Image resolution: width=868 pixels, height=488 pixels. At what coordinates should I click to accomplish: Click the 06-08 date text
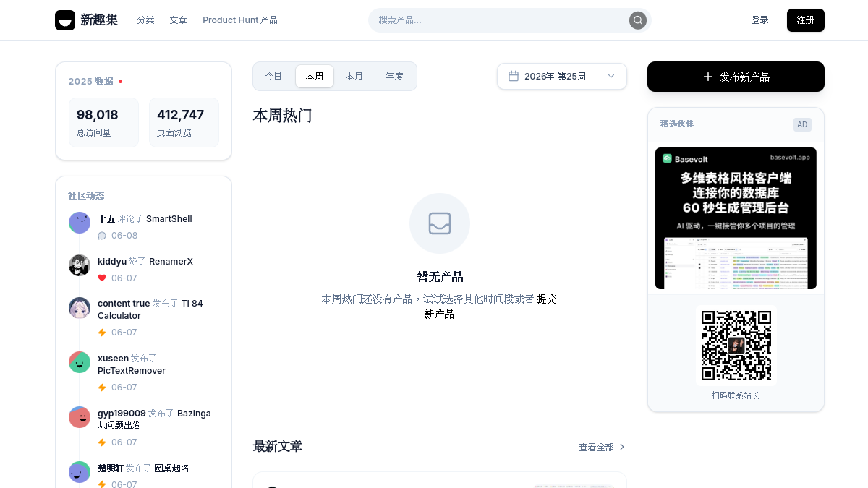pos(124,236)
